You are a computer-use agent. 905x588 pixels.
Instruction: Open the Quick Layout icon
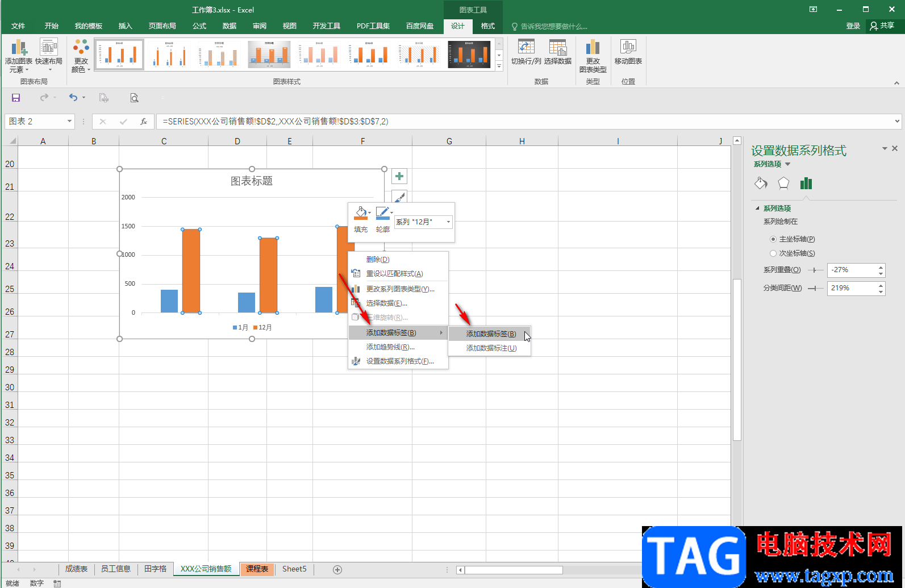coord(49,48)
